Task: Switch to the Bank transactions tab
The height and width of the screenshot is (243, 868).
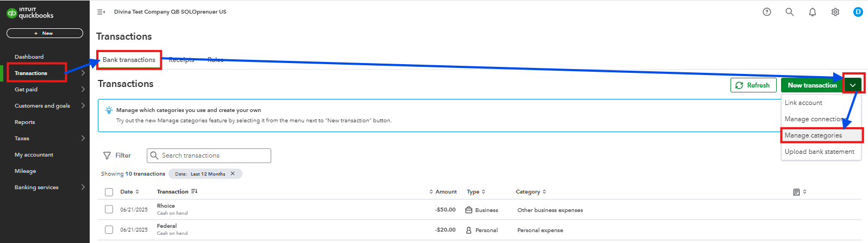Action: [x=129, y=60]
